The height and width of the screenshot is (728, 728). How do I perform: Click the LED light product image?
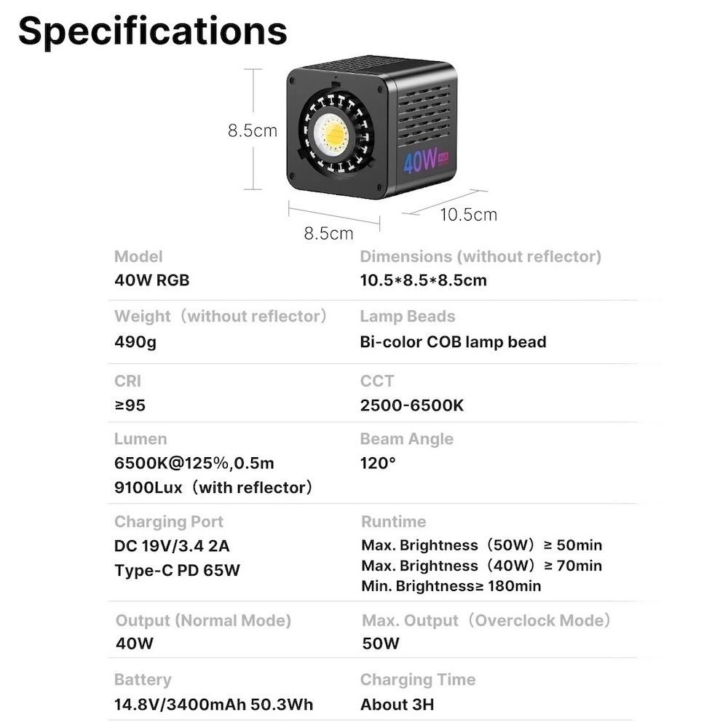point(371,131)
